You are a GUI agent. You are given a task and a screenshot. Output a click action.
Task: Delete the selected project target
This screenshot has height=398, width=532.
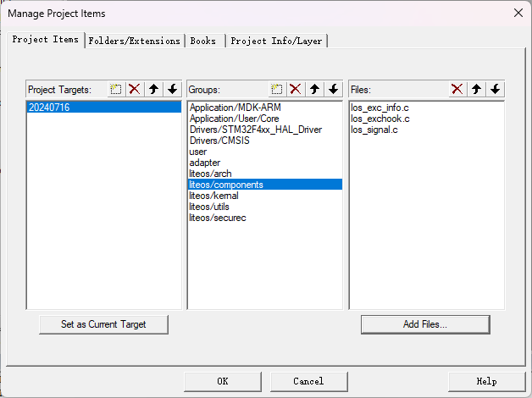pos(135,90)
